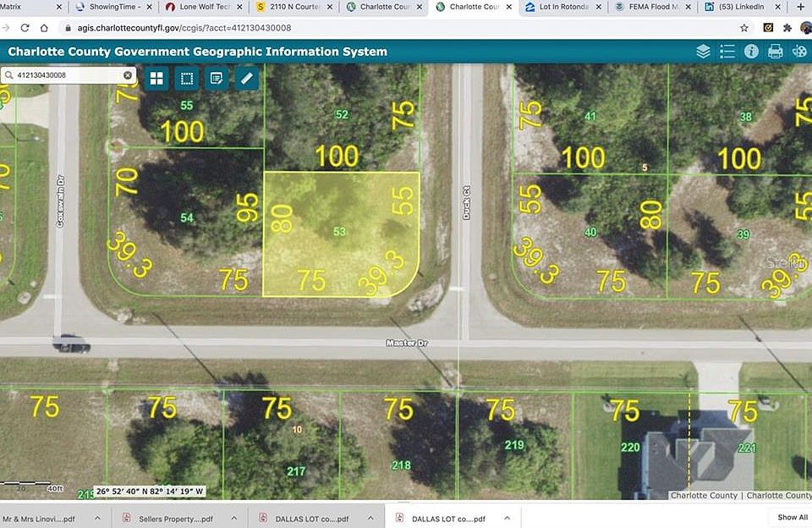Click the lot 54 parcel label
Image resolution: width=812 pixels, height=528 pixels.
click(x=187, y=217)
